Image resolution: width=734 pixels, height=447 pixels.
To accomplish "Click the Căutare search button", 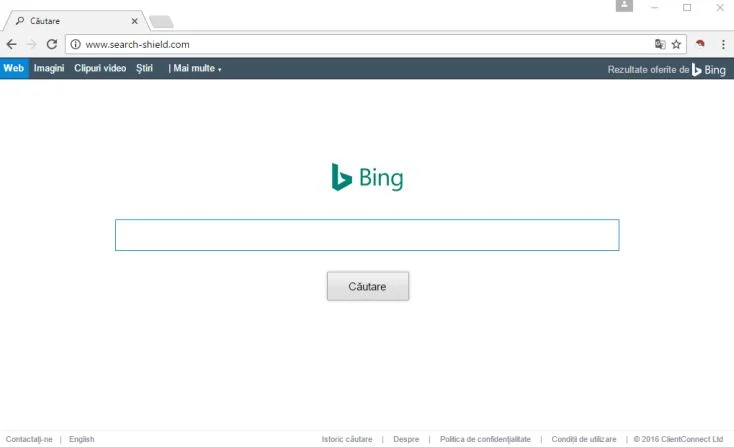I will tap(367, 286).
